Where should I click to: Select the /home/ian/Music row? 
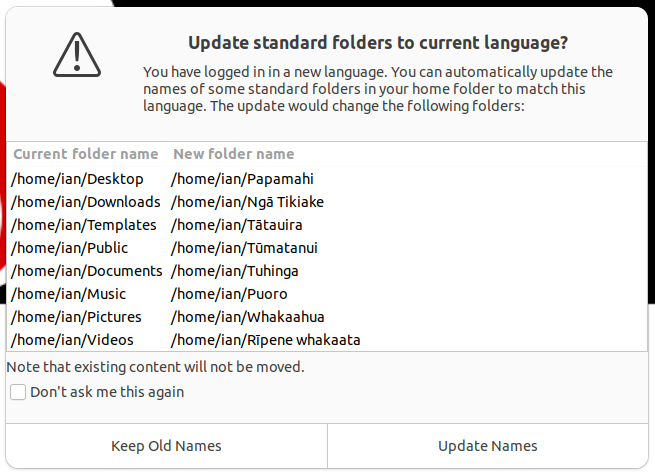pos(68,294)
